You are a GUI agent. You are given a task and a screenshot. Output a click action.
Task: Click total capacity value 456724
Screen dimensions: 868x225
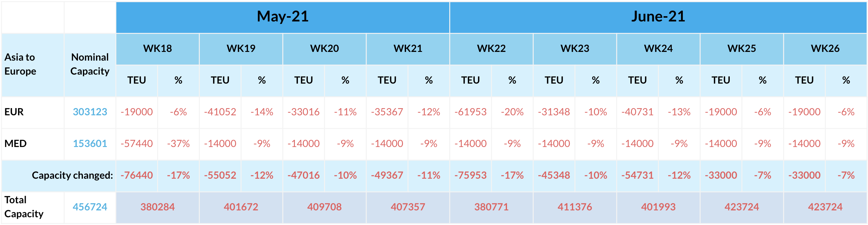click(x=90, y=207)
